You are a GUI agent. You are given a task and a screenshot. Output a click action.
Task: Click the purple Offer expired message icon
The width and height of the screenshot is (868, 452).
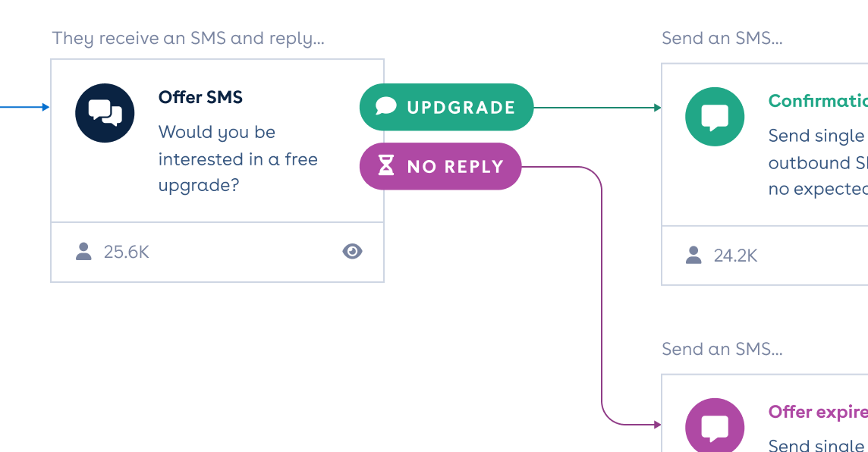715,427
